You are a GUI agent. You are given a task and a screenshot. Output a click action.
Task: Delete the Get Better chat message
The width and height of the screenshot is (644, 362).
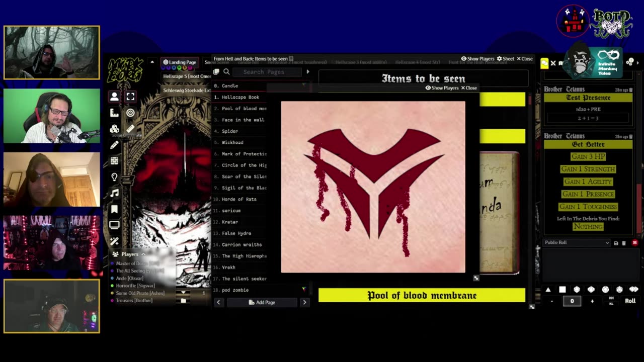pos(631,137)
